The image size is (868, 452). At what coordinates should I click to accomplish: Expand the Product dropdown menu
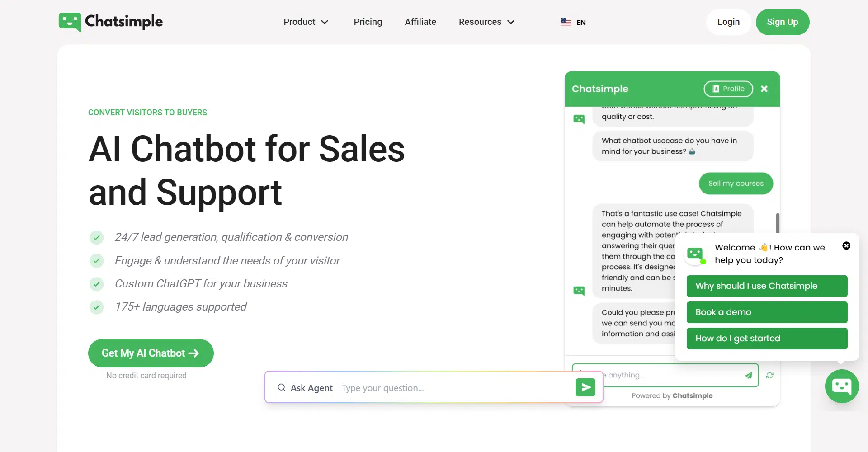[306, 22]
